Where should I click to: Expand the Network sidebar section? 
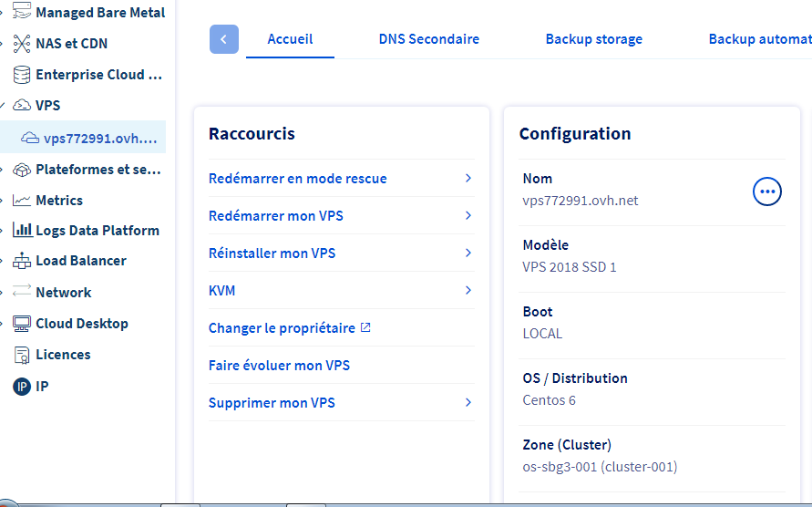coord(3,293)
